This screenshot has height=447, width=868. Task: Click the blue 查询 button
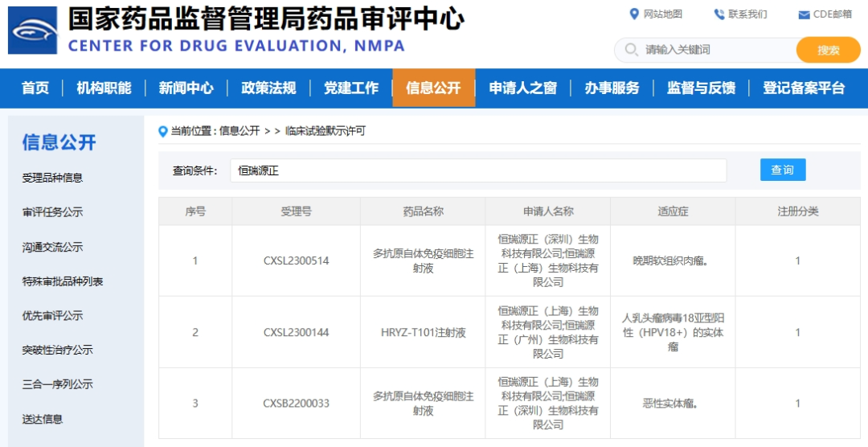point(783,170)
